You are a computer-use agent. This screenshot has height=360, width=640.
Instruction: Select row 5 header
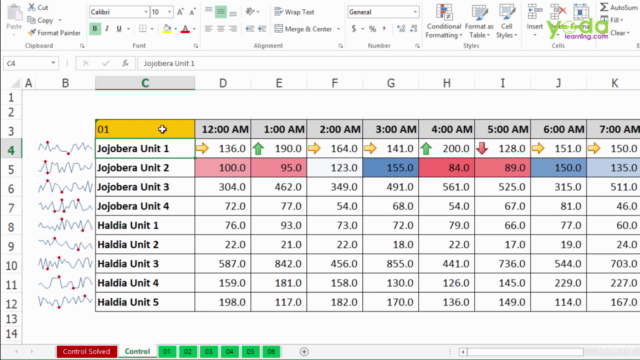coord(11,169)
